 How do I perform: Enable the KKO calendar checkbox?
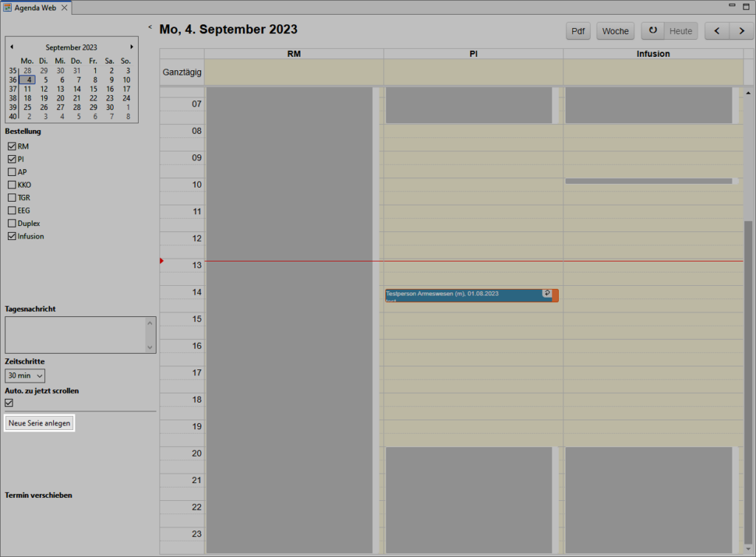point(11,185)
